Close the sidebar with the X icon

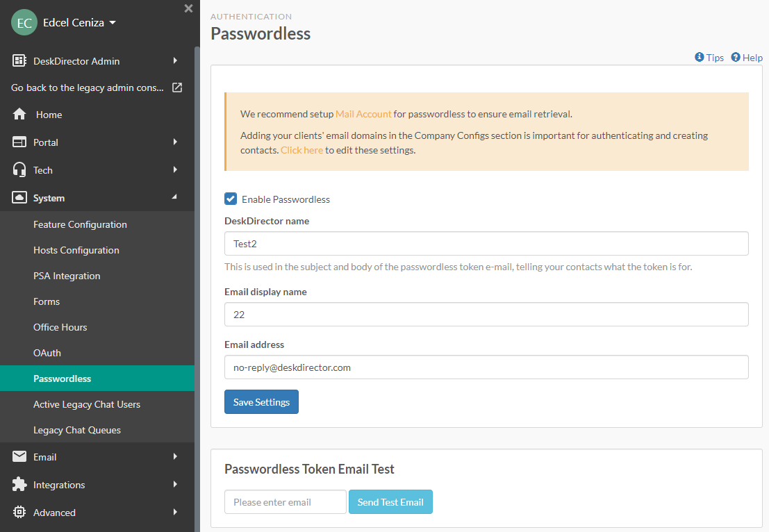click(188, 8)
